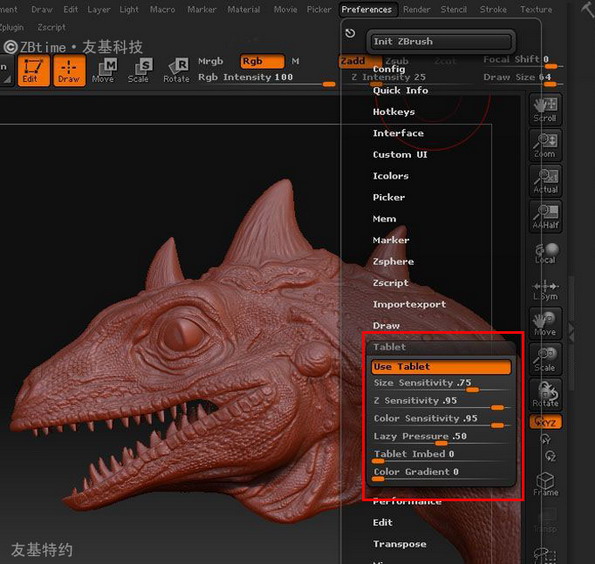595x564 pixels.
Task: Collapse the Tablet section header
Action: coord(440,347)
